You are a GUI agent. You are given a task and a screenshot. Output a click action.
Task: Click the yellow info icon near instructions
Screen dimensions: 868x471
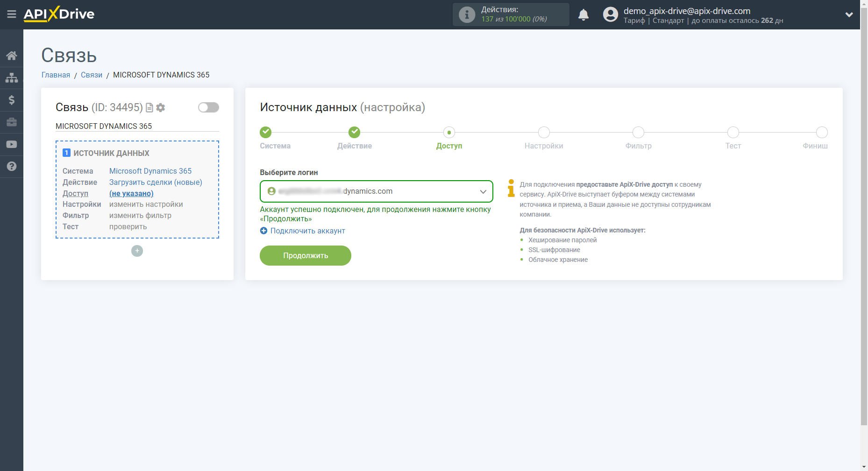coord(511,188)
